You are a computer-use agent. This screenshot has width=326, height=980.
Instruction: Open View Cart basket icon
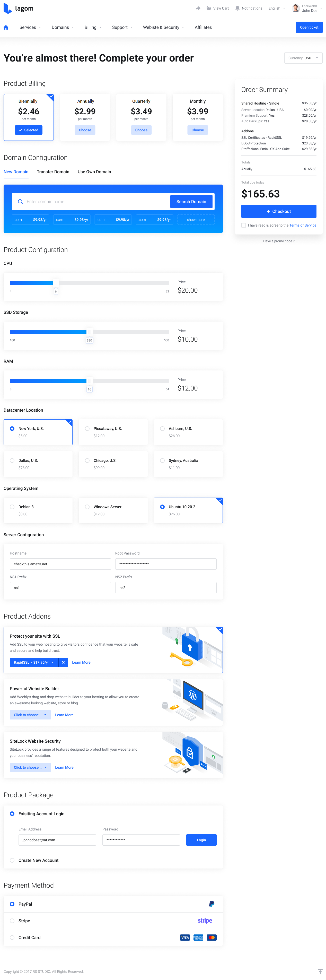209,8
